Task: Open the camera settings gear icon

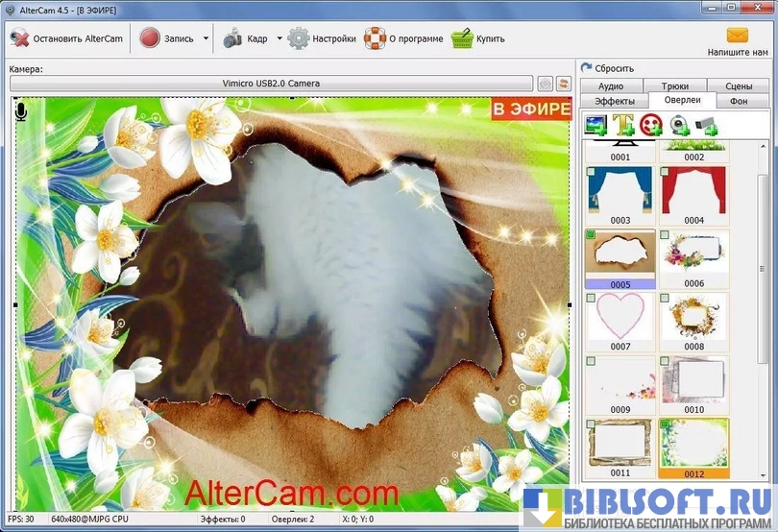Action: pyautogui.click(x=545, y=84)
